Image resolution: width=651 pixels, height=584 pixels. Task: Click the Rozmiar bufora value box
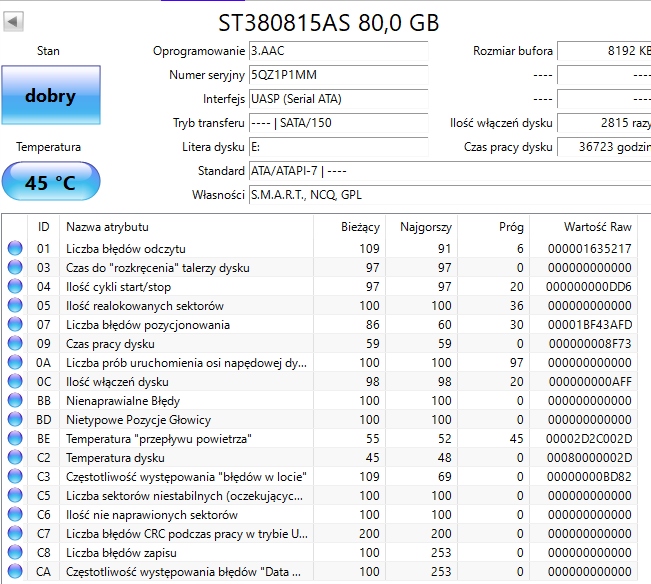(603, 51)
